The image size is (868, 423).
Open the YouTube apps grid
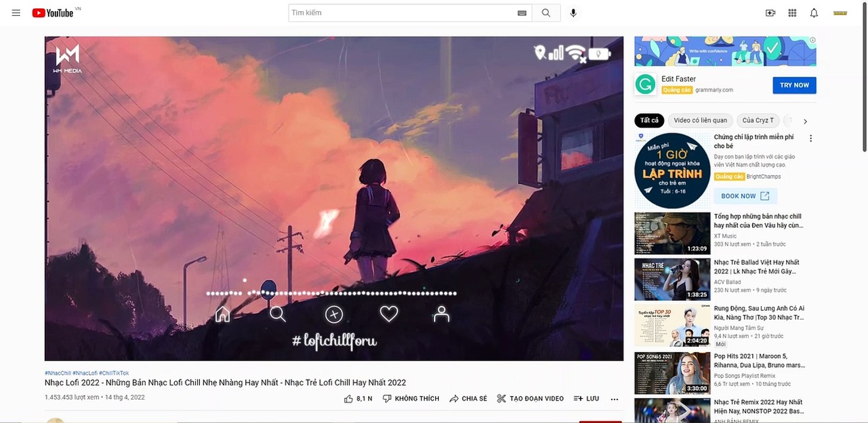pos(792,13)
